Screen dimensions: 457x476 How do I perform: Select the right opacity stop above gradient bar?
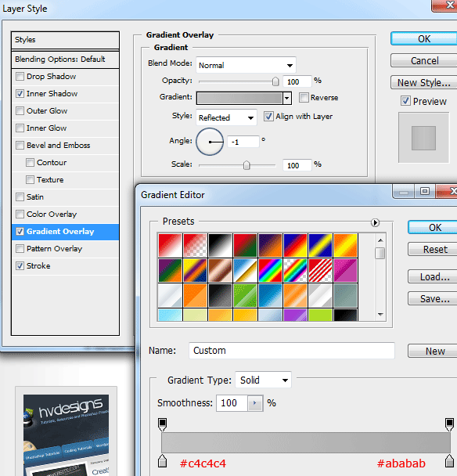click(x=449, y=424)
